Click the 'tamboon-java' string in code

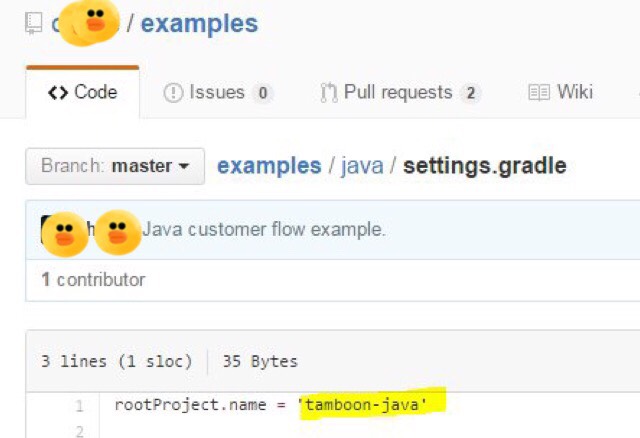pyautogui.click(x=363, y=405)
